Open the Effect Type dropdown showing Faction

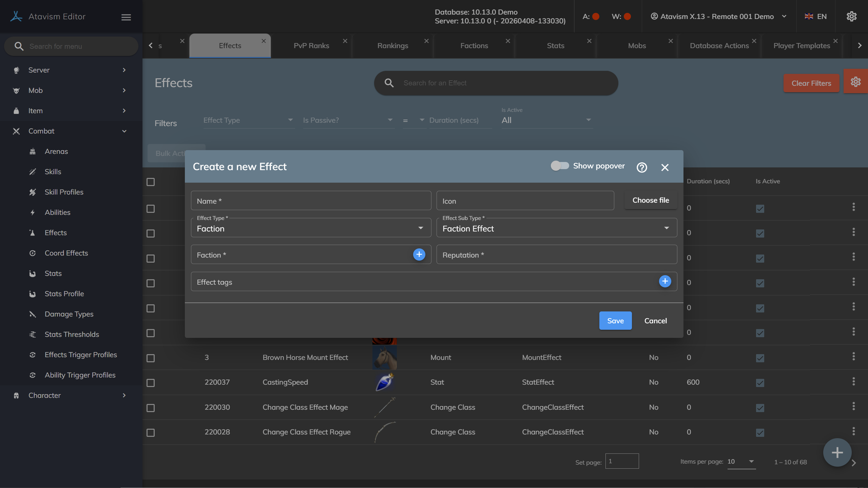(311, 228)
